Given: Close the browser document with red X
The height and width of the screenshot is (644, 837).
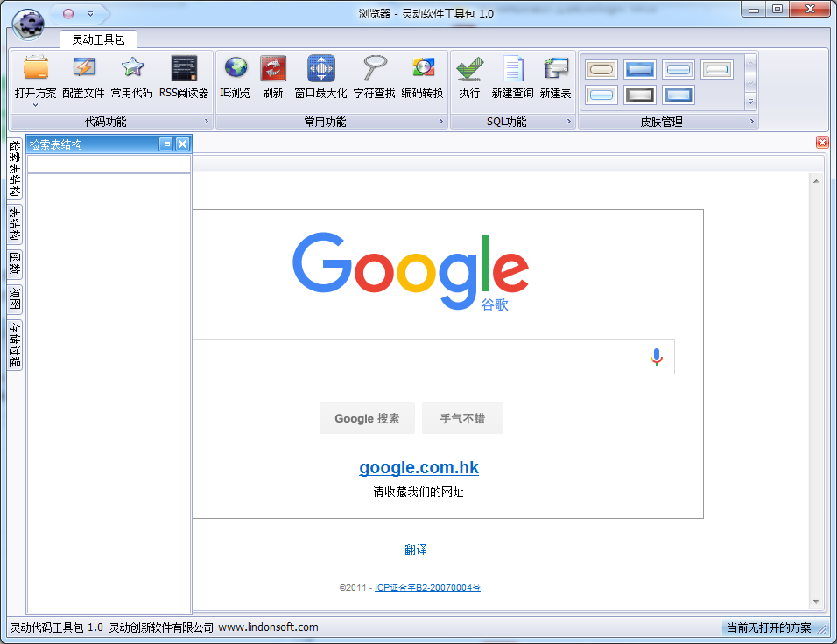Looking at the screenshot, I should (x=822, y=142).
